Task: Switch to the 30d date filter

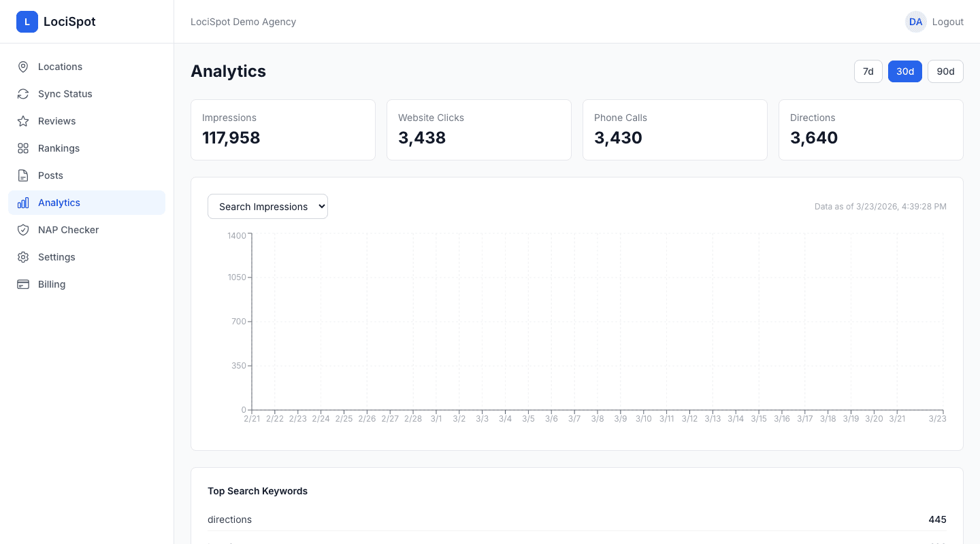Action: pos(905,71)
